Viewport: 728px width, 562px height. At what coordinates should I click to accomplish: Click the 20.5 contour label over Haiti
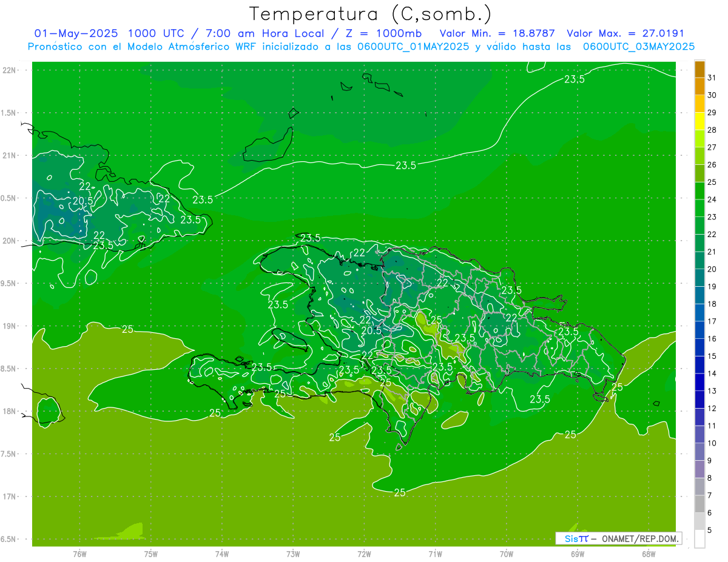pyautogui.click(x=371, y=330)
